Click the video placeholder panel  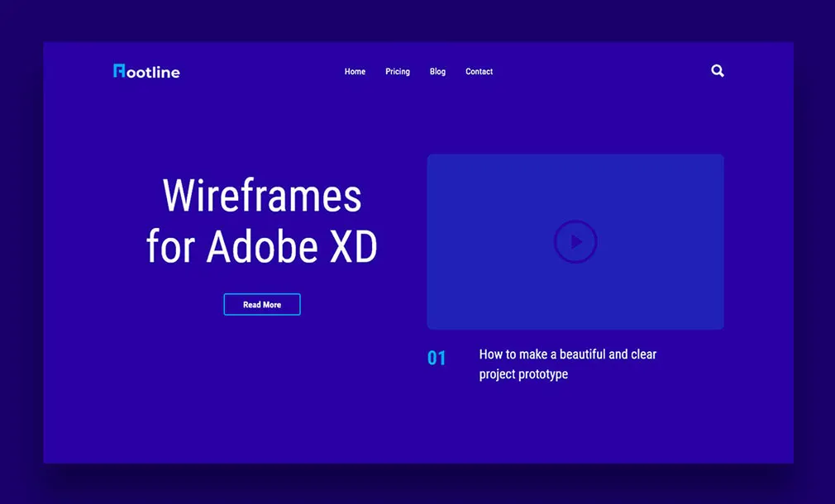[x=575, y=241]
